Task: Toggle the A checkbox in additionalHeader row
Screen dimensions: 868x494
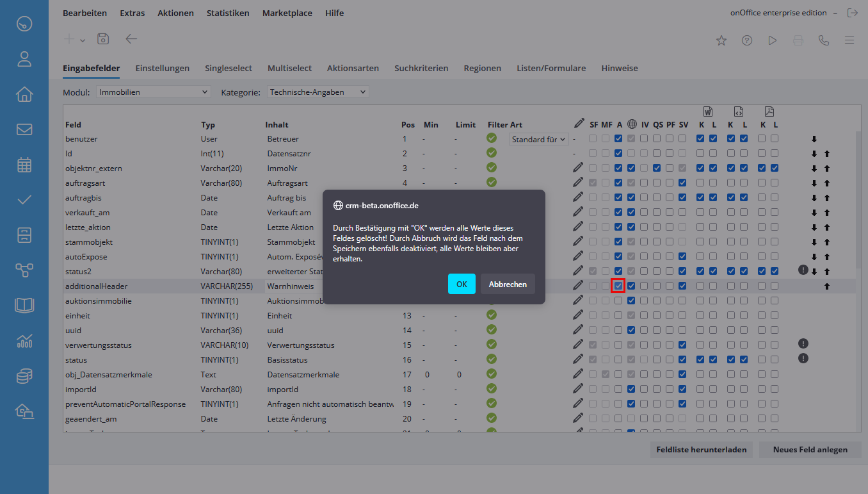Action: [x=618, y=286]
